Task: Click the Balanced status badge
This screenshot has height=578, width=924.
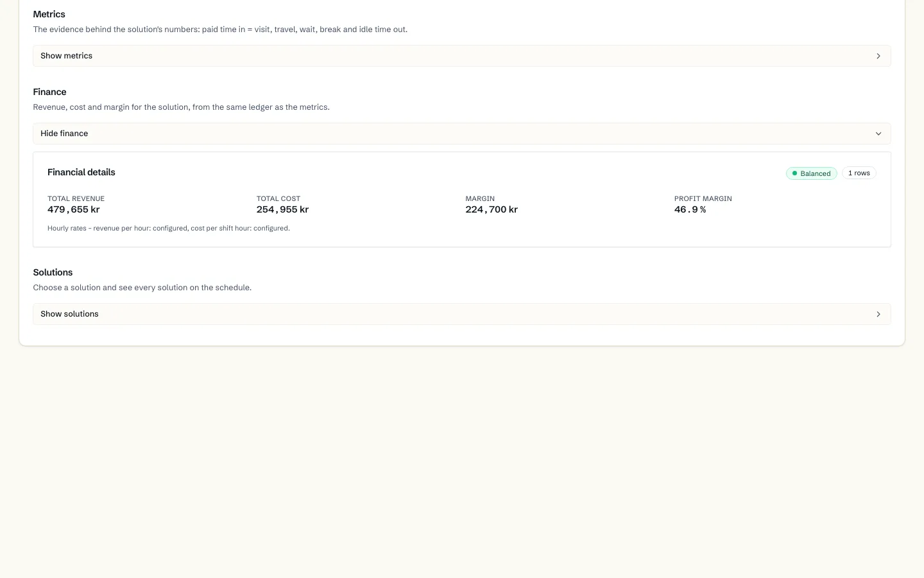Action: (x=812, y=173)
